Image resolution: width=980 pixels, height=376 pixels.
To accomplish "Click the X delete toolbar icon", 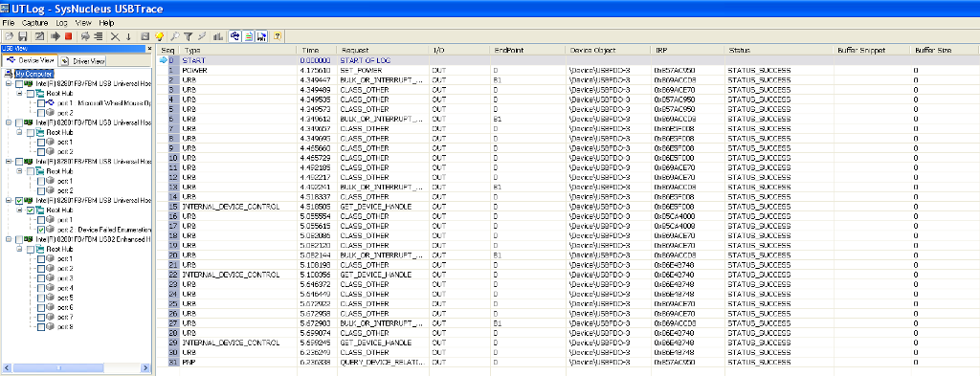I will (x=115, y=36).
